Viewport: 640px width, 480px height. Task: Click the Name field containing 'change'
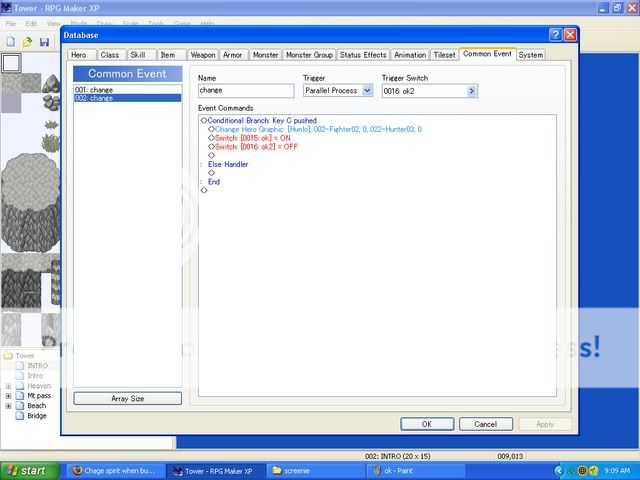tap(246, 91)
